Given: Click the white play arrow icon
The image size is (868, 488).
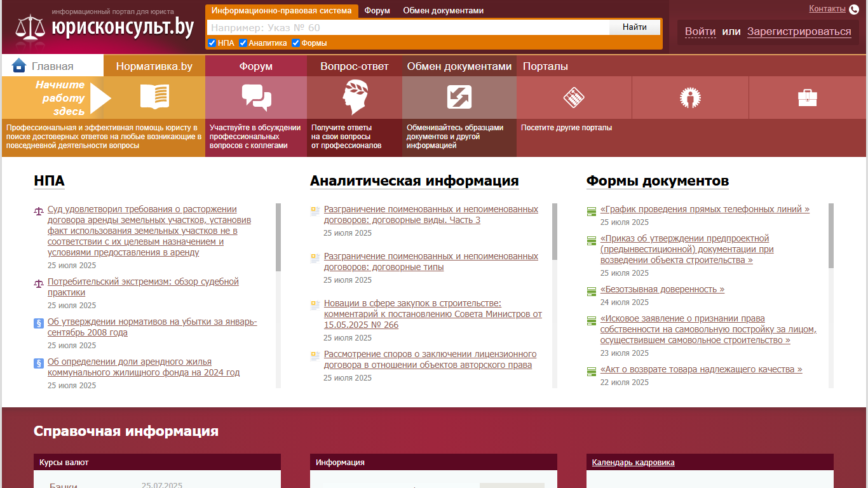Looking at the screenshot, I should [x=100, y=97].
